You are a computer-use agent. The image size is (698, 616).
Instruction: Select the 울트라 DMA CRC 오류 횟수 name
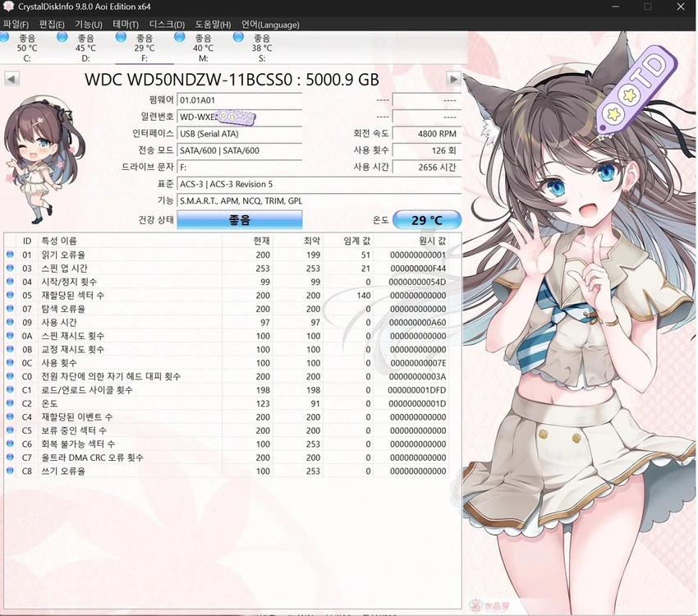tap(92, 457)
